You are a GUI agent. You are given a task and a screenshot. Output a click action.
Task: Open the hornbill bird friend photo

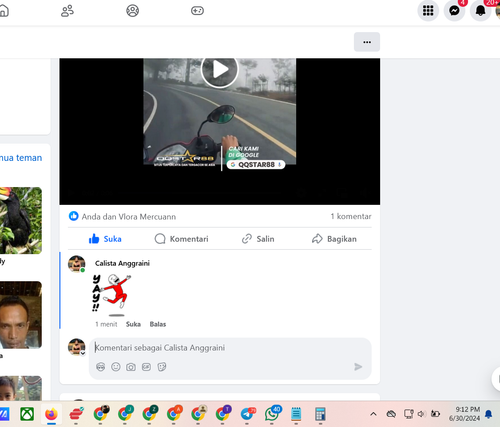[x=21, y=220]
